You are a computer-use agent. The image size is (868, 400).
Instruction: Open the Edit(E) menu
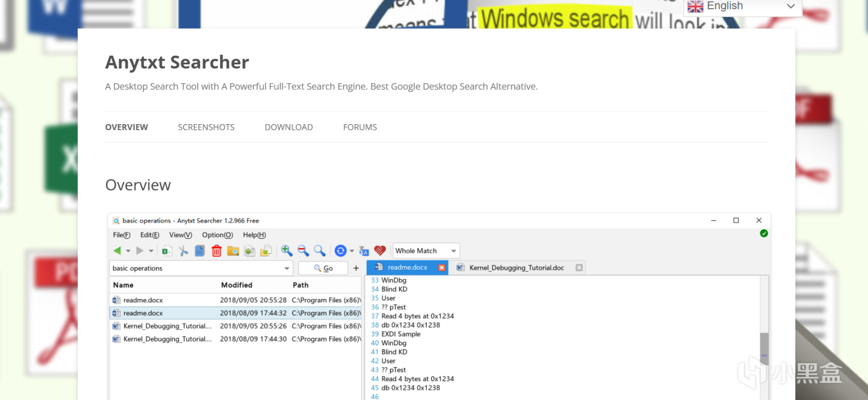pyautogui.click(x=150, y=235)
